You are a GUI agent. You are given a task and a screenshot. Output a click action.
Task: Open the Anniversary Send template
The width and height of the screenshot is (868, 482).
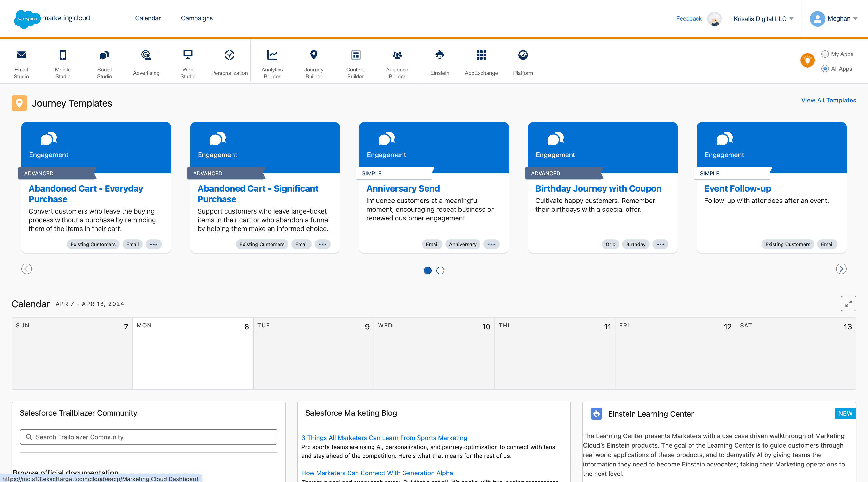pyautogui.click(x=403, y=188)
